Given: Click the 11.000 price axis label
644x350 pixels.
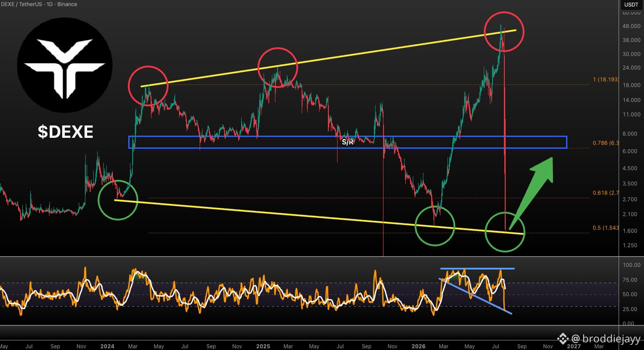Looking at the screenshot, I should click(x=631, y=115).
